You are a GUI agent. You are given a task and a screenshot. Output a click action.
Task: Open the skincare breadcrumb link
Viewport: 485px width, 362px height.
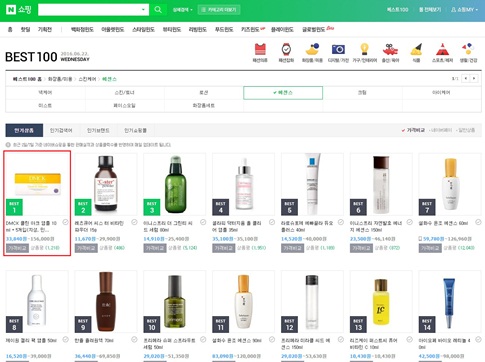click(87, 79)
